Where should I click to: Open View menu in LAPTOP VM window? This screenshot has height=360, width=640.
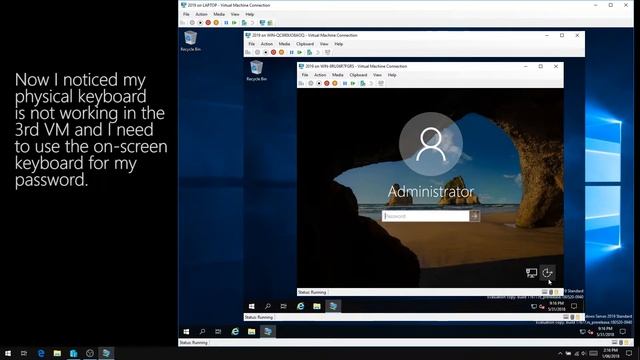[x=235, y=14]
